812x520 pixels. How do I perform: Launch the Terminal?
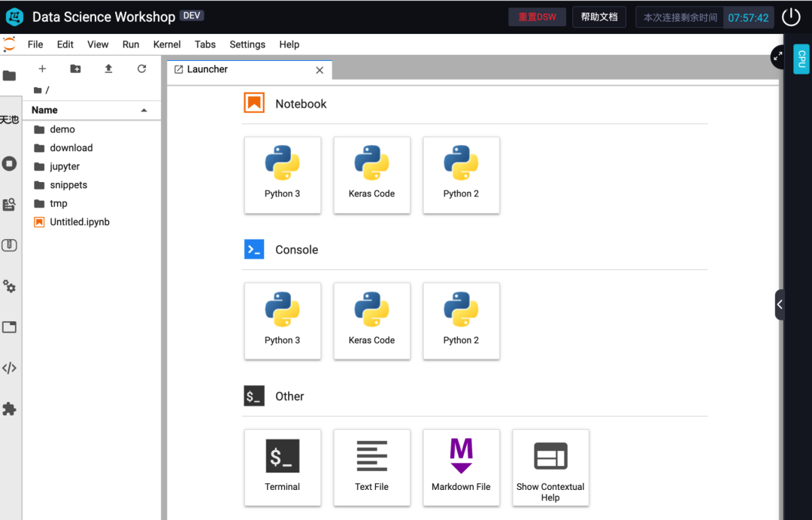[x=282, y=467]
